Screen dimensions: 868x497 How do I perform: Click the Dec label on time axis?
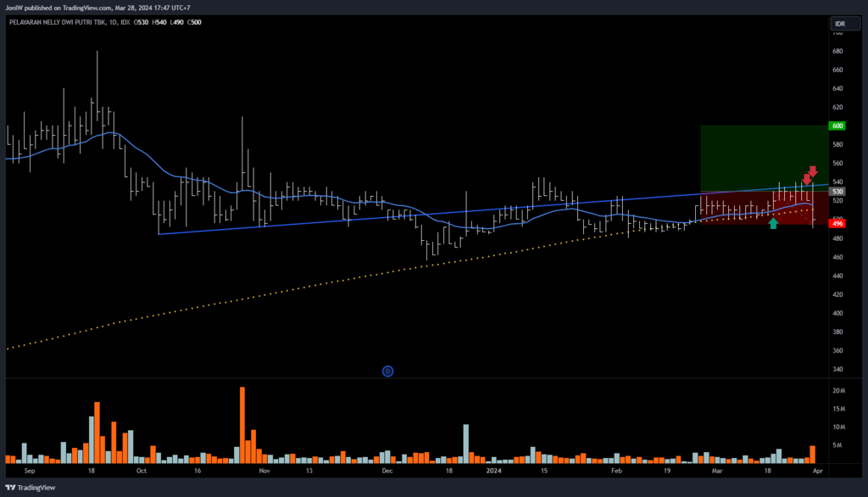(x=387, y=469)
